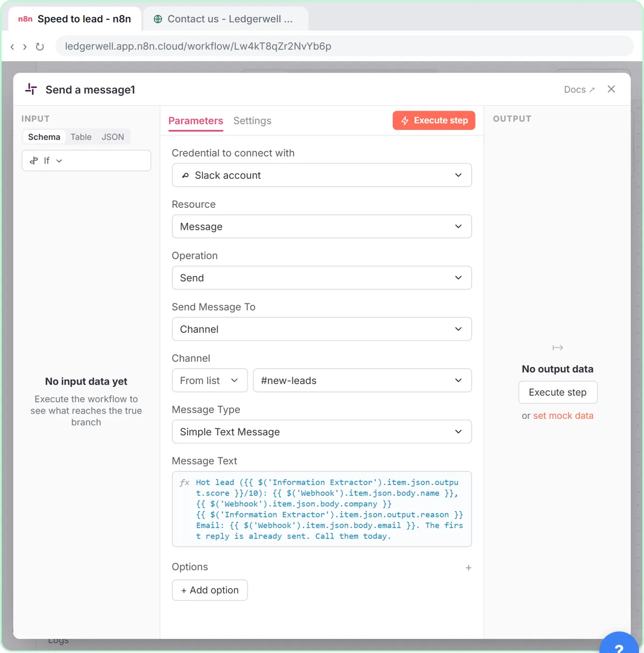Click the browser back arrow

pos(12,47)
